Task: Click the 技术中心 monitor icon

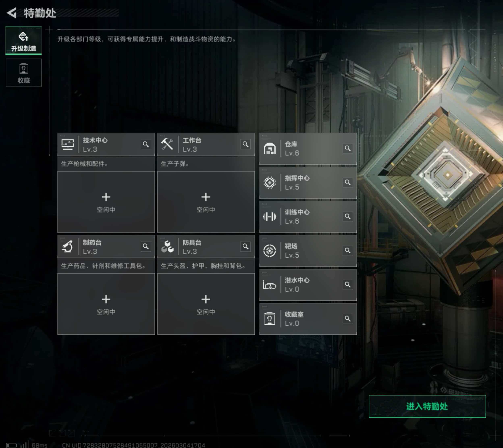Action: pos(68,144)
